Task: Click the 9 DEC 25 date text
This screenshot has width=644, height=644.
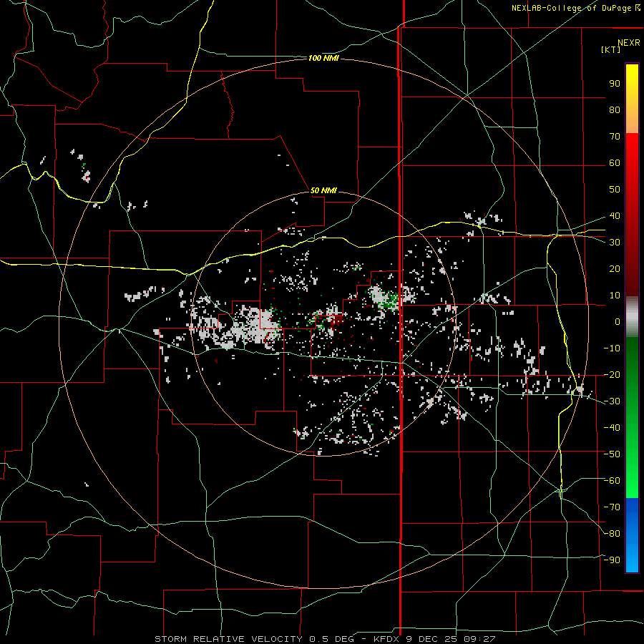Action: [431, 639]
